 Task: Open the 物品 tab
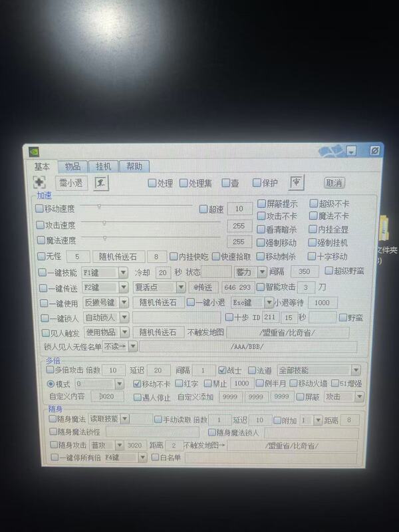[x=72, y=166]
